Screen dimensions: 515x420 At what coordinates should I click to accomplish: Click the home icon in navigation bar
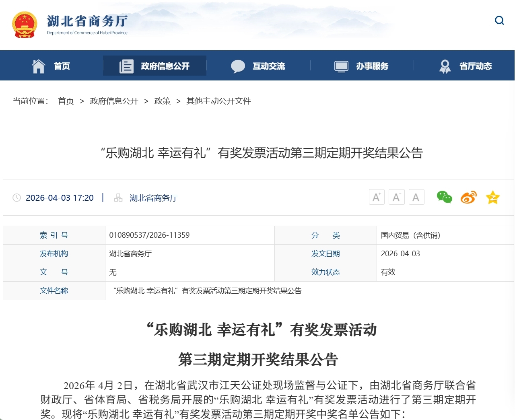coord(39,66)
